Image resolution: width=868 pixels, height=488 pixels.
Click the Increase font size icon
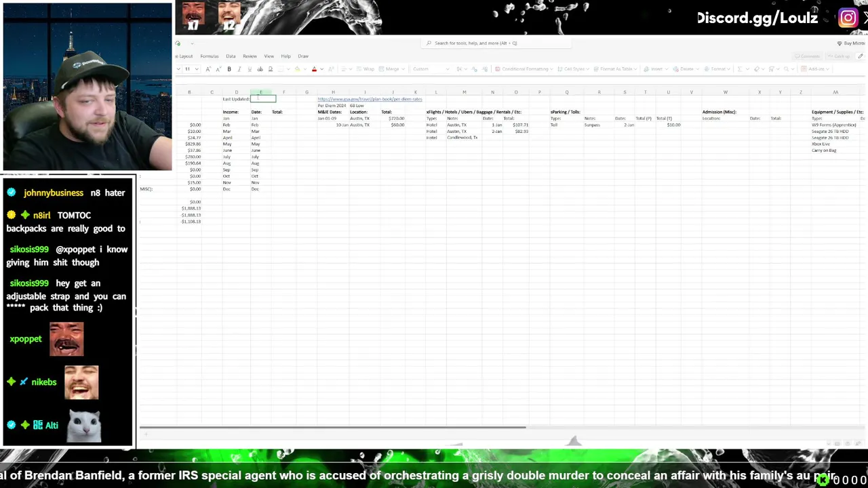(x=208, y=69)
